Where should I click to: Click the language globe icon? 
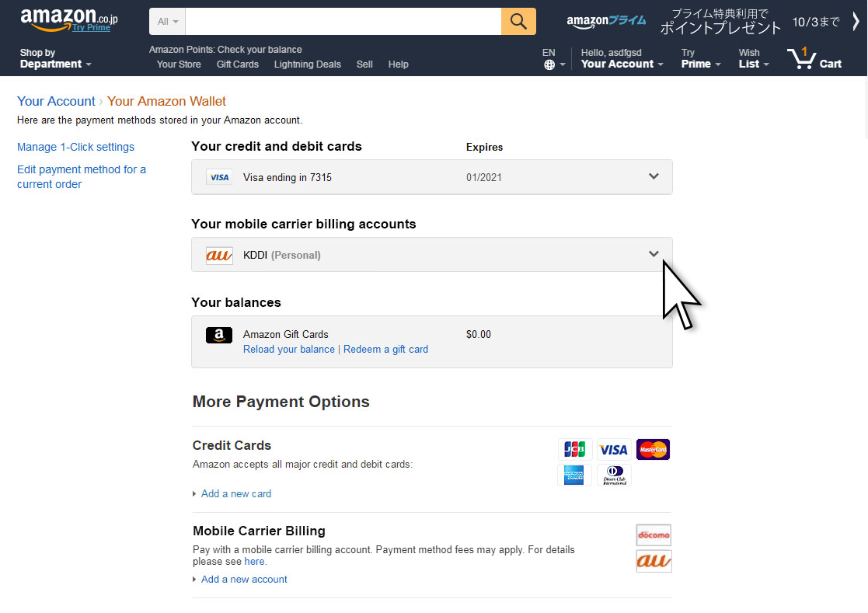point(549,65)
